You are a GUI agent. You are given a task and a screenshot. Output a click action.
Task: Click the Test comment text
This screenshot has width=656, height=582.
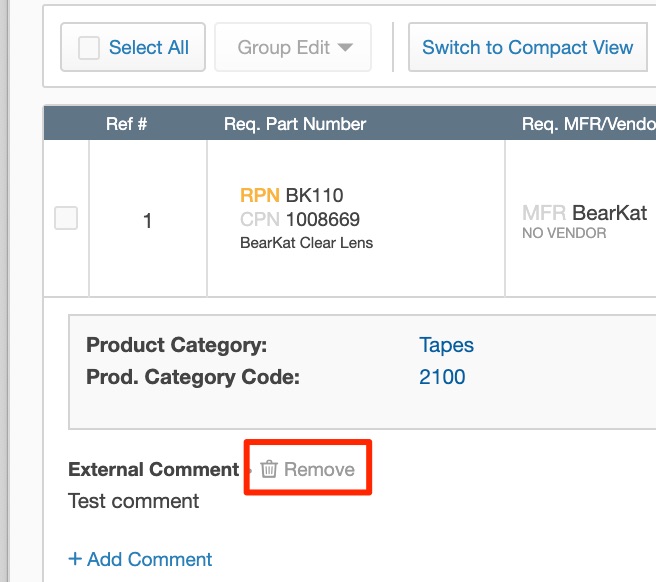click(133, 501)
